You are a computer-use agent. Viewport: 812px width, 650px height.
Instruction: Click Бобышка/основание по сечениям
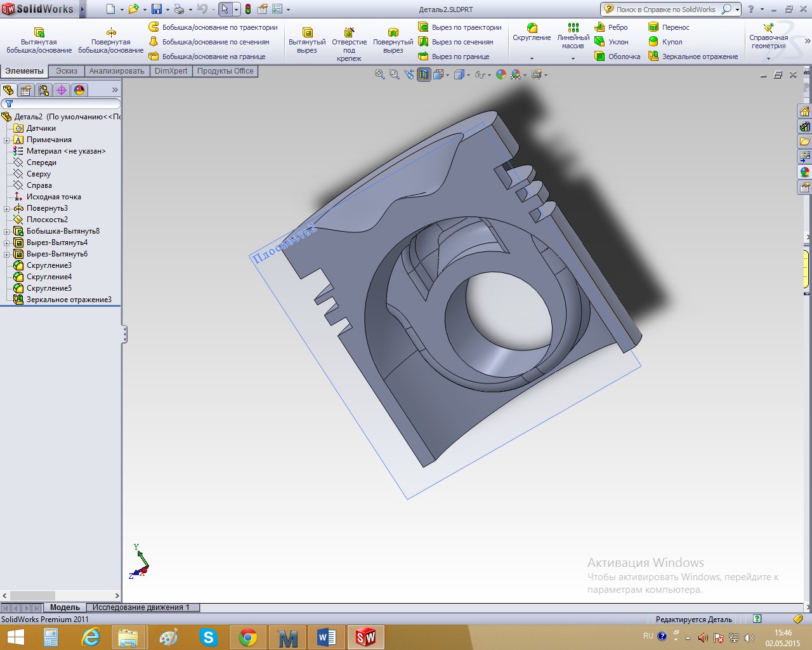click(209, 42)
